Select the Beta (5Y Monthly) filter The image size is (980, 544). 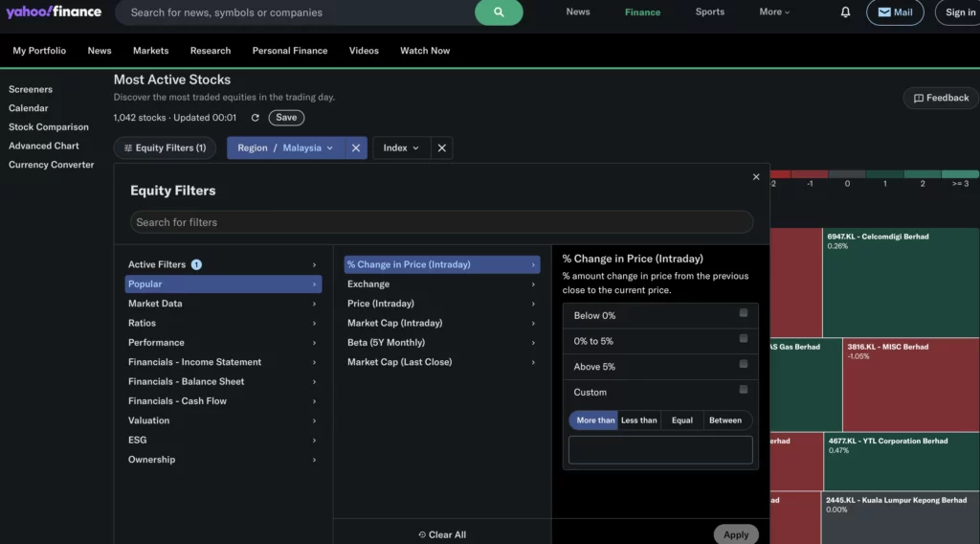(442, 343)
